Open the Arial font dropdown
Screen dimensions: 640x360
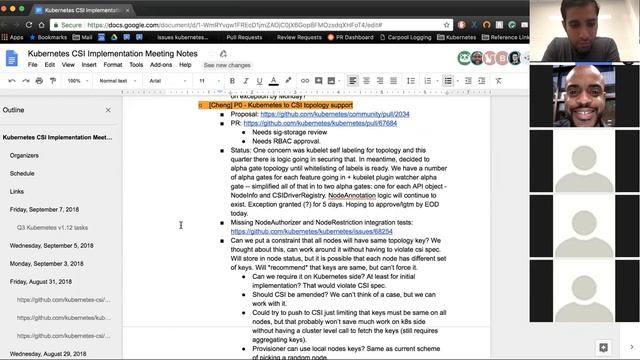167,81
